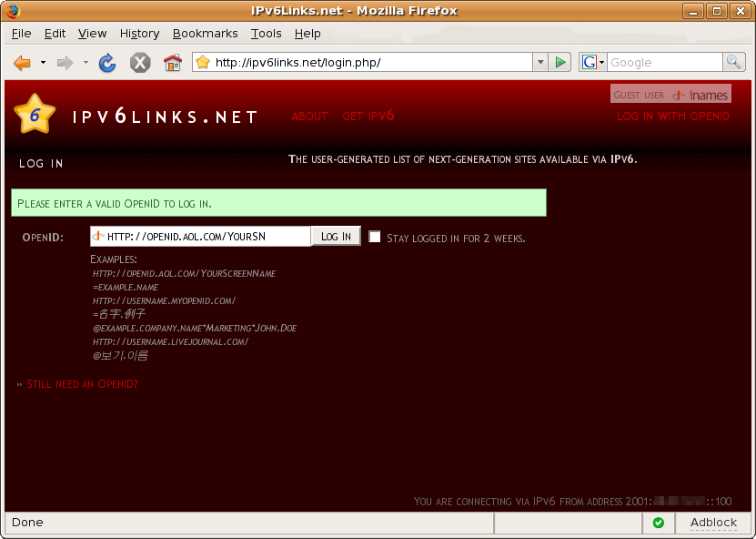
Task: Click example =example.name
Action: tap(126, 287)
